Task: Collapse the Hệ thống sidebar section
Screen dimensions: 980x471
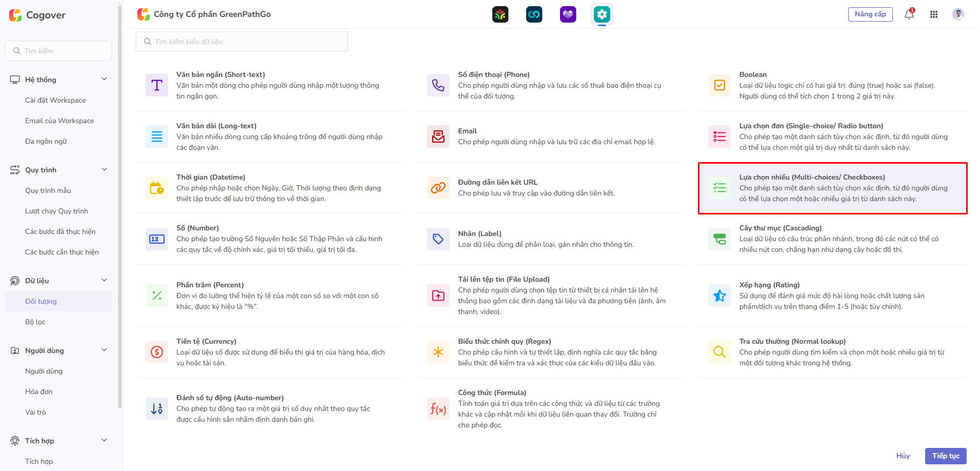Action: [104, 80]
